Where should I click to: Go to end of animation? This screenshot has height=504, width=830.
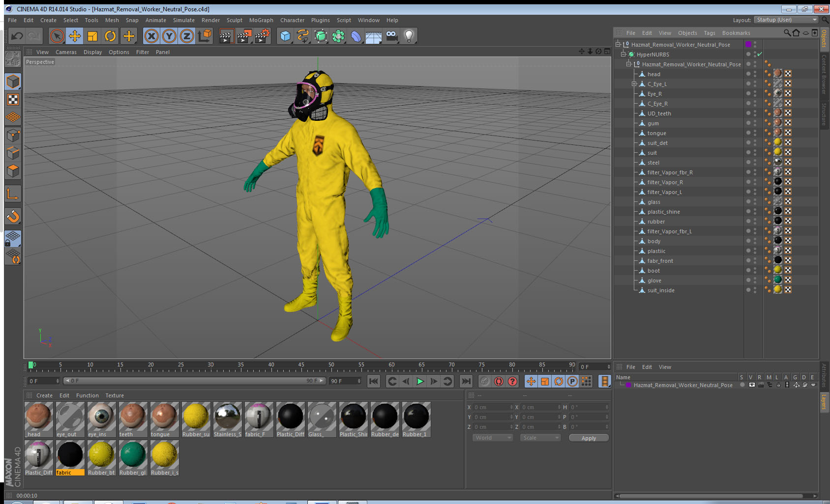[x=466, y=381]
